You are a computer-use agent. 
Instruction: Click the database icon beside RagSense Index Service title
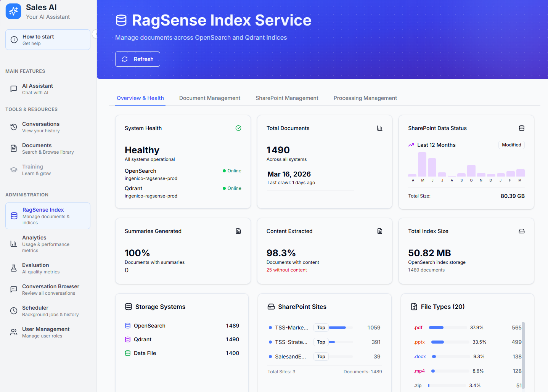coord(121,20)
